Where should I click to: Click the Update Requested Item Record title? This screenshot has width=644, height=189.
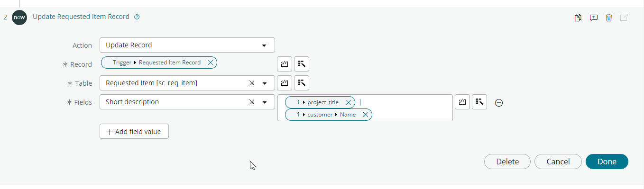(81, 17)
